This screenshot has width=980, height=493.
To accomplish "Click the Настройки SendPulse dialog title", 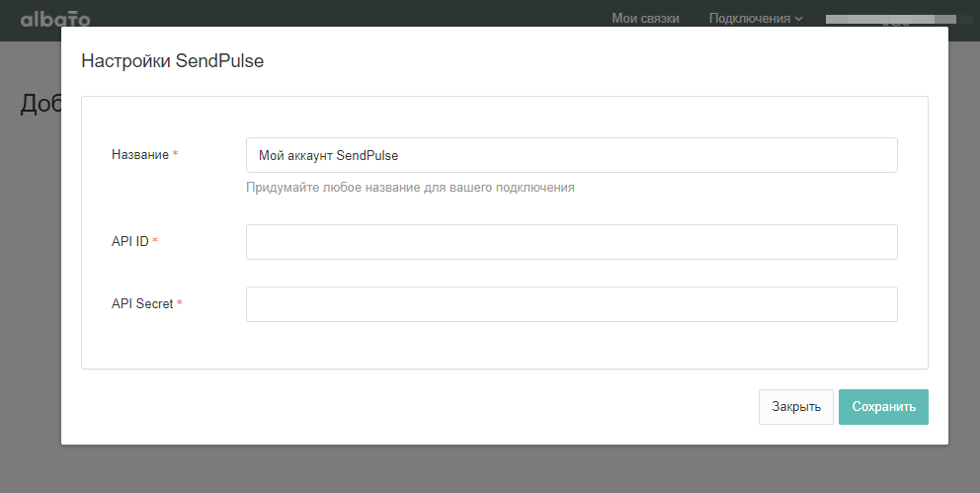I will 173,60.
